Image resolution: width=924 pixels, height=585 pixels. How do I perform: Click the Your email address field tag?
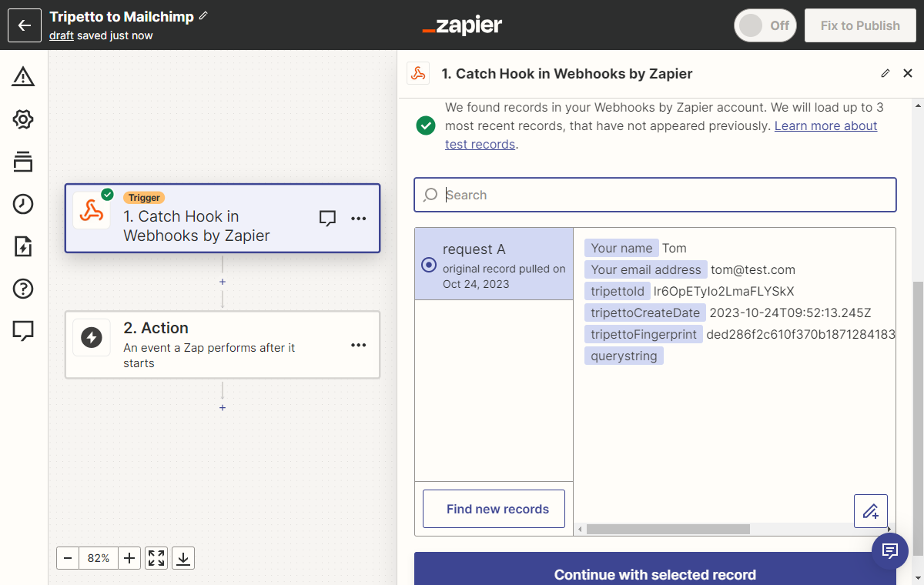pos(646,269)
